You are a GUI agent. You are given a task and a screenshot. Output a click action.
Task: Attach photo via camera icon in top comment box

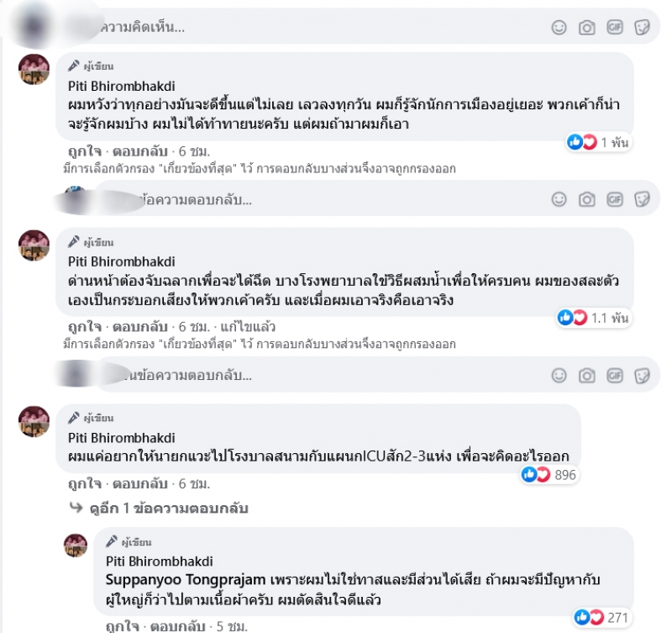[x=586, y=28]
